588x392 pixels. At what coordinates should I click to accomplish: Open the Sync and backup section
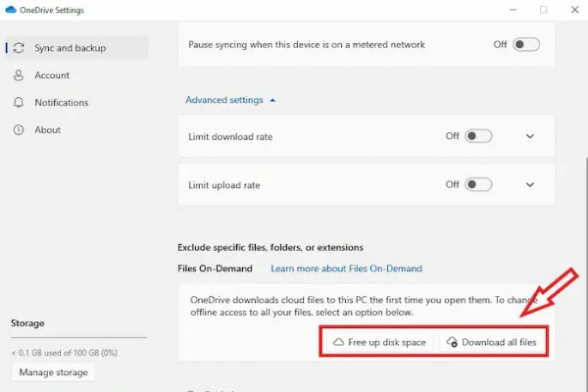(x=77, y=48)
